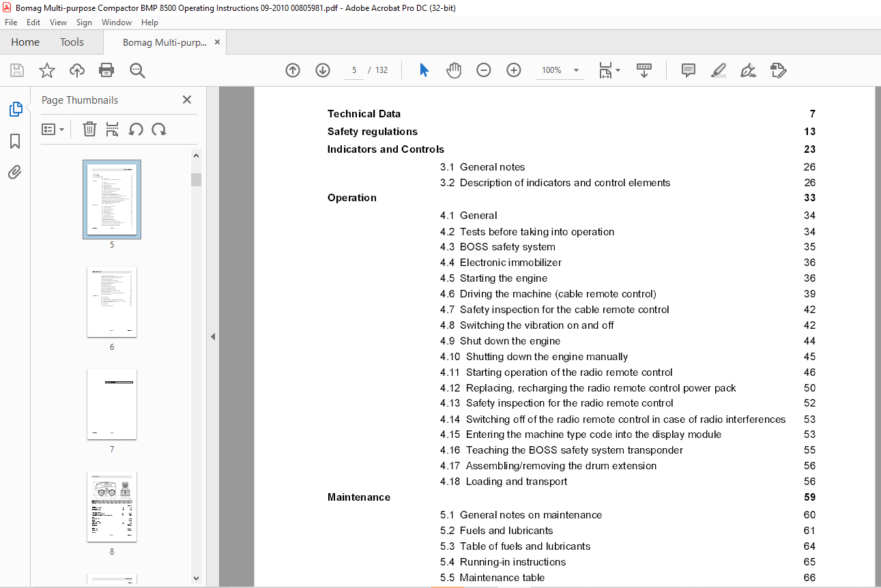The height and width of the screenshot is (588, 881).
Task: Open Attachments paperclip panel
Action: (15, 173)
